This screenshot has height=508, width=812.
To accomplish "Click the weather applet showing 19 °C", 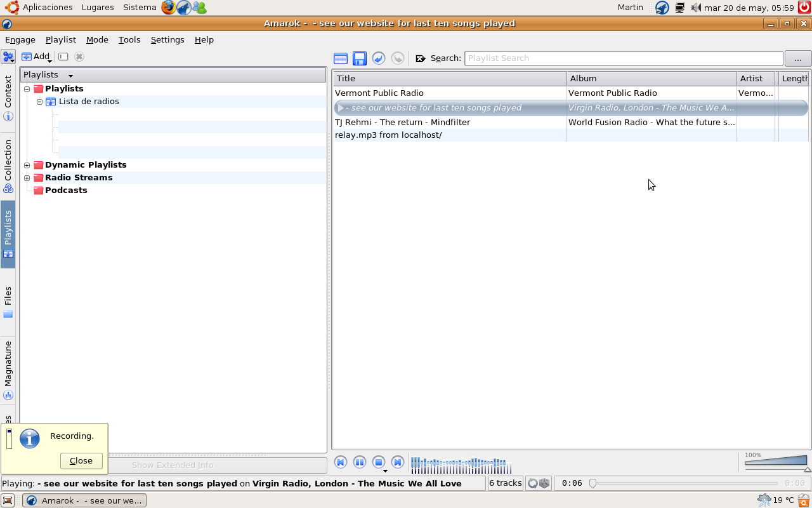I will (x=776, y=500).
